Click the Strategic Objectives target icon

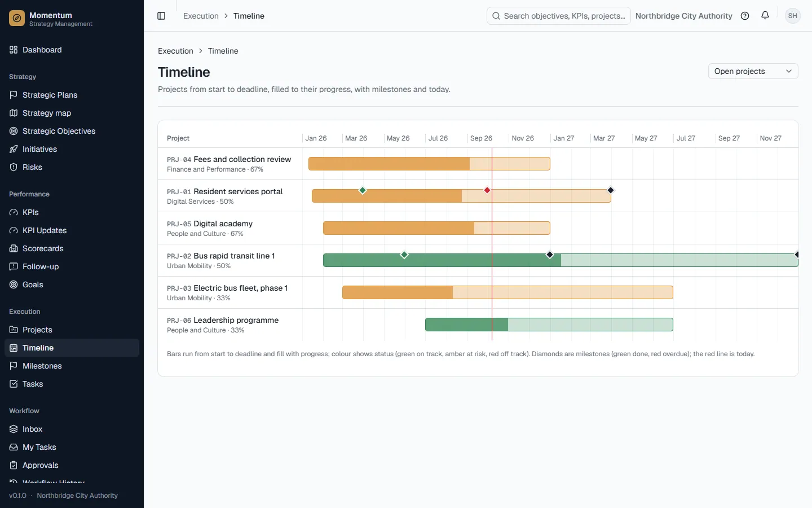(14, 131)
